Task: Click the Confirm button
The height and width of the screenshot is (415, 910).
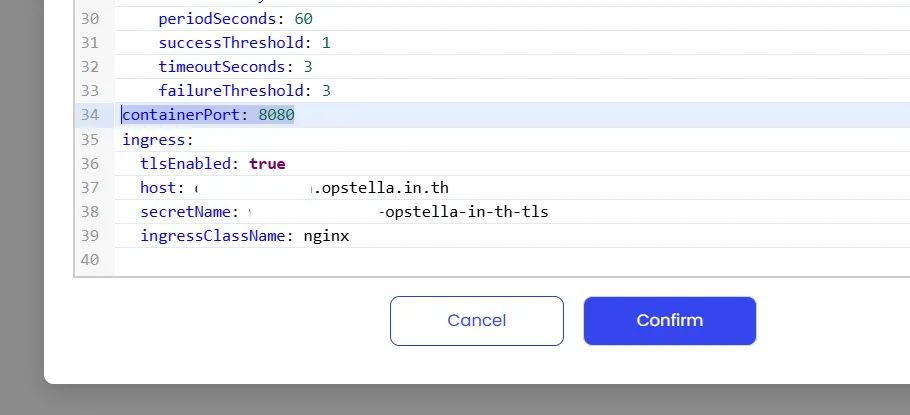Action: click(x=670, y=321)
